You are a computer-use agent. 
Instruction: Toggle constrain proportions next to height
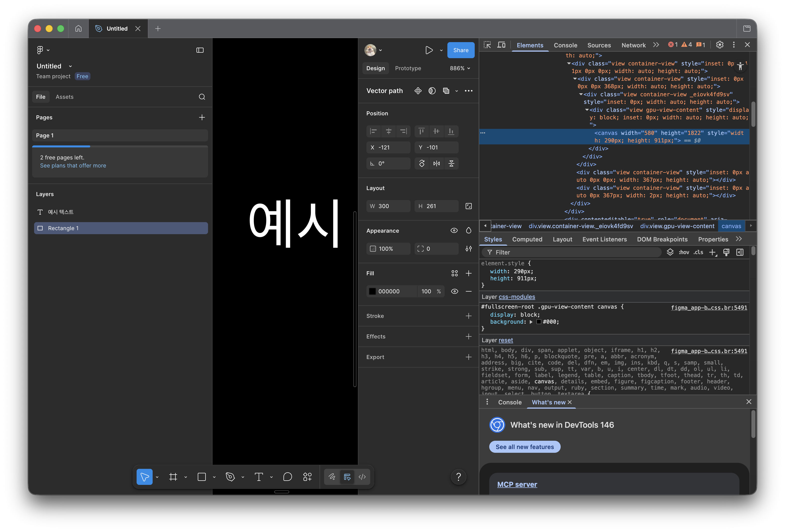468,206
